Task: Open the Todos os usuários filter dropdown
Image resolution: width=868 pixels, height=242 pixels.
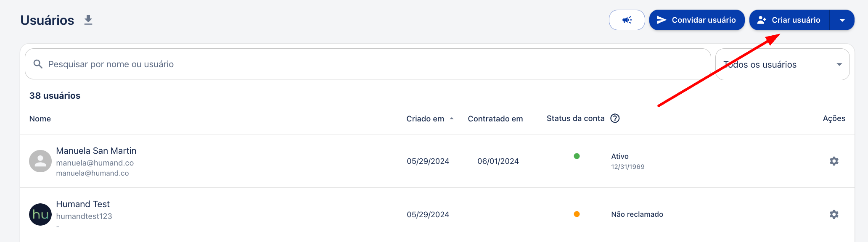Action: pyautogui.click(x=782, y=64)
